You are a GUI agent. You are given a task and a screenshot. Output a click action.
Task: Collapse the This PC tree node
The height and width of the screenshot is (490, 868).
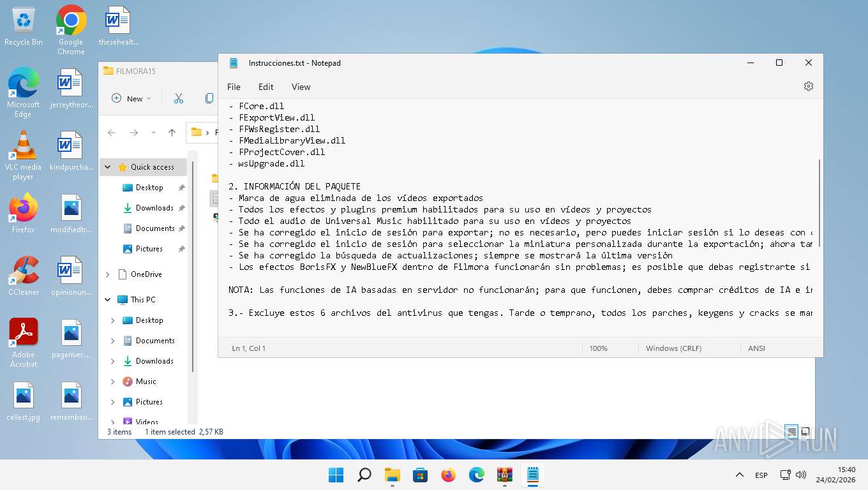(107, 300)
